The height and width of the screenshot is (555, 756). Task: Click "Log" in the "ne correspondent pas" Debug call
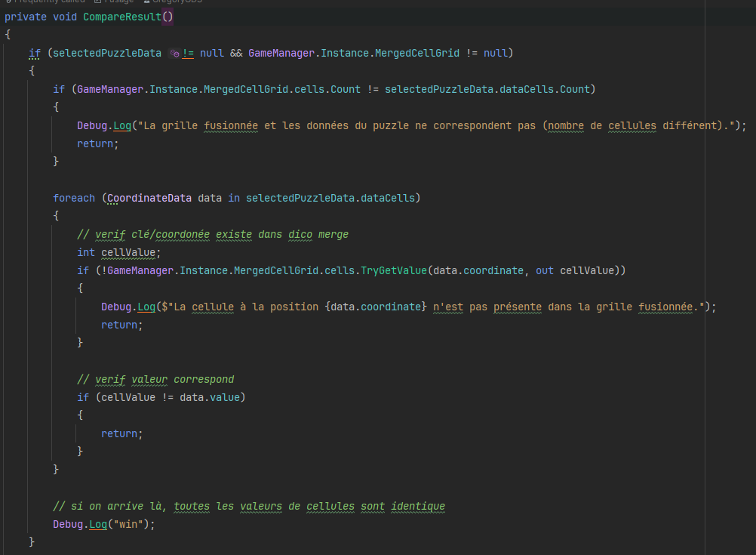click(122, 125)
